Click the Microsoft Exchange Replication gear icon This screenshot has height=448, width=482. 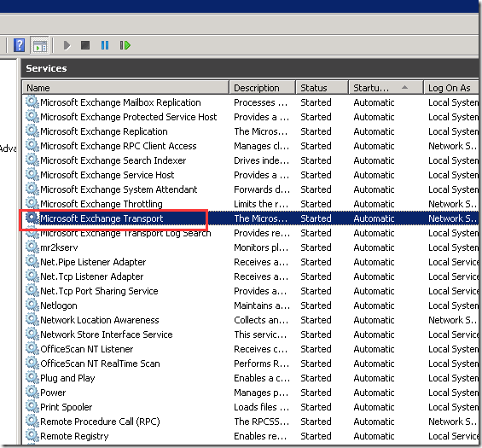click(32, 131)
